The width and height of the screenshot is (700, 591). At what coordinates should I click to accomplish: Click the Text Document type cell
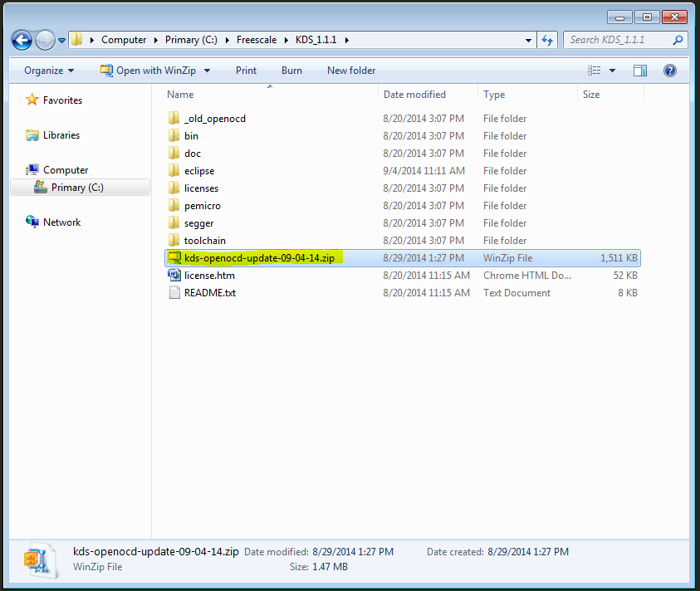click(517, 293)
